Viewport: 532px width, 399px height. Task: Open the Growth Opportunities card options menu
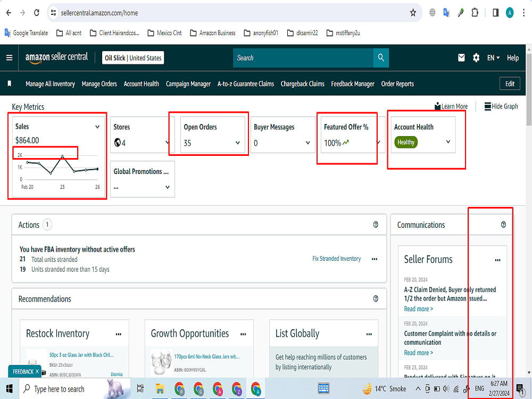(243, 334)
